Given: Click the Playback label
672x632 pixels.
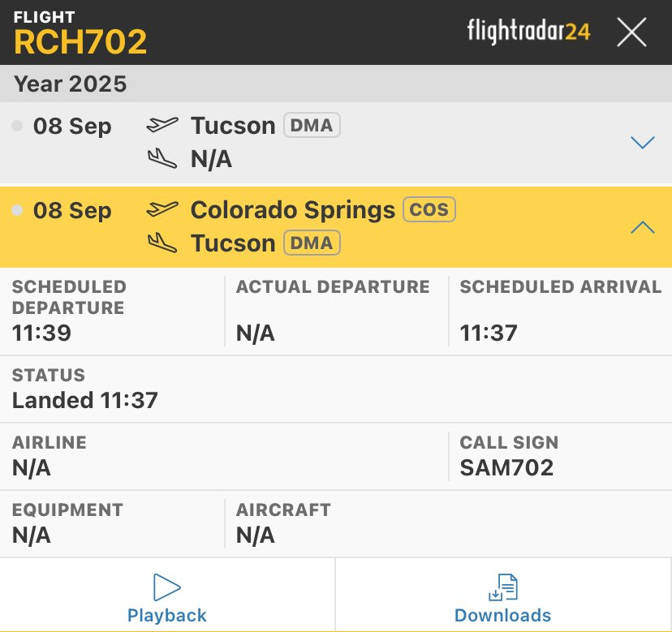Looking at the screenshot, I should tap(166, 615).
